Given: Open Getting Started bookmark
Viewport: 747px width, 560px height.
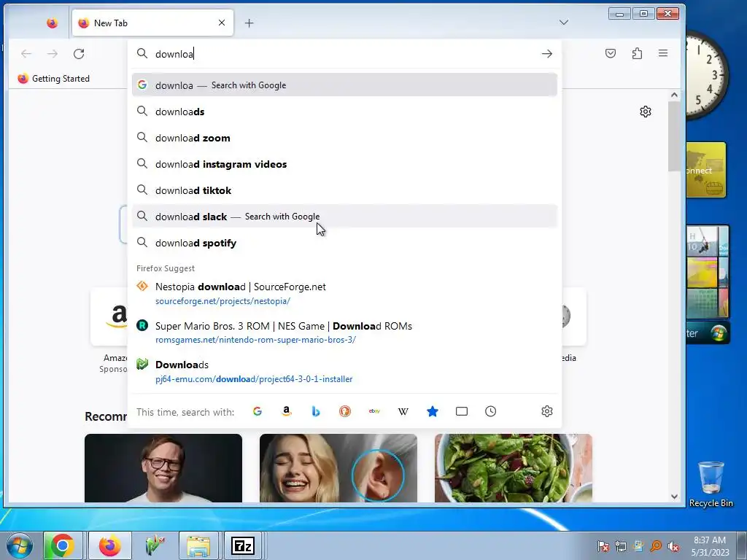Looking at the screenshot, I should coord(53,79).
